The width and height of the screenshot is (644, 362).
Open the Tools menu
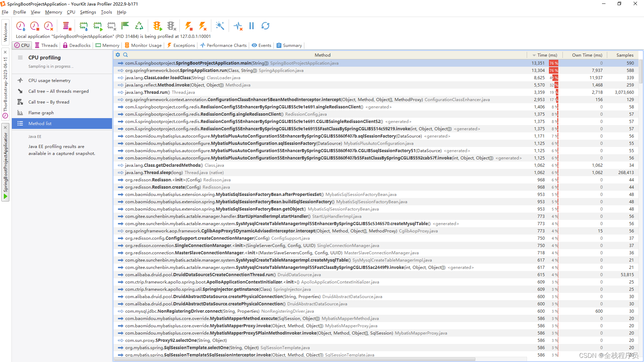tap(106, 12)
